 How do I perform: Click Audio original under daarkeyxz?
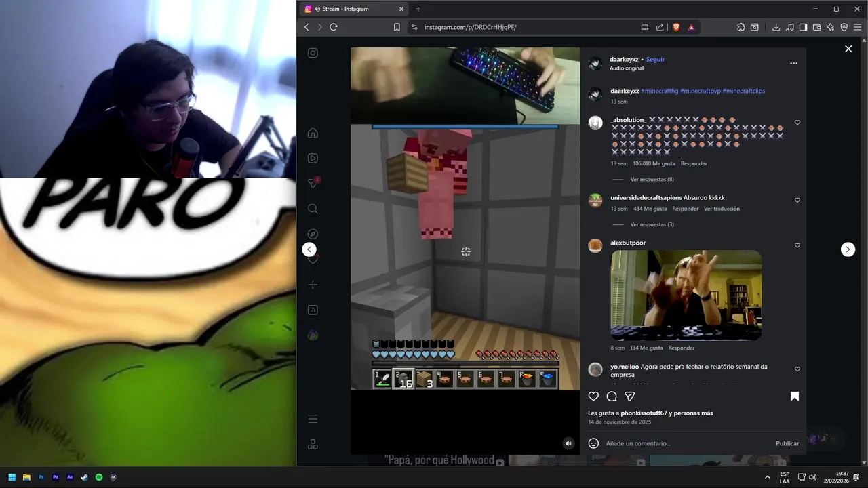click(x=627, y=68)
